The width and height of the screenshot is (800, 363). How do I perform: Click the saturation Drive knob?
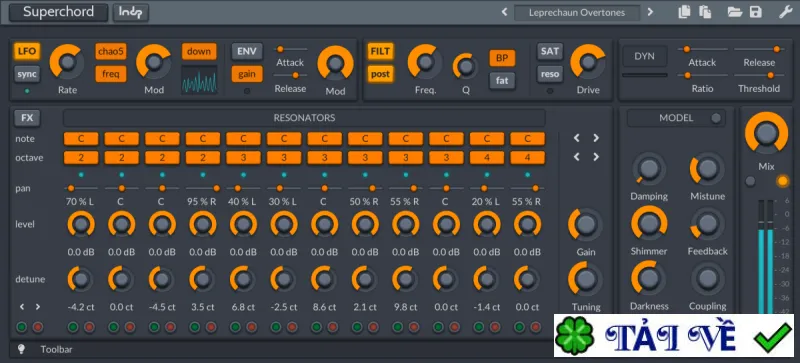[588, 62]
